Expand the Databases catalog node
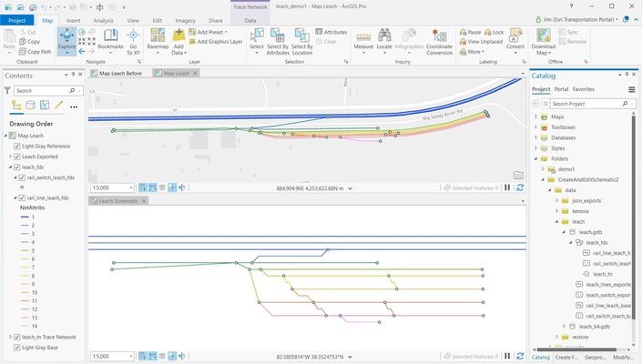The width and height of the screenshot is (642, 364). coord(535,137)
